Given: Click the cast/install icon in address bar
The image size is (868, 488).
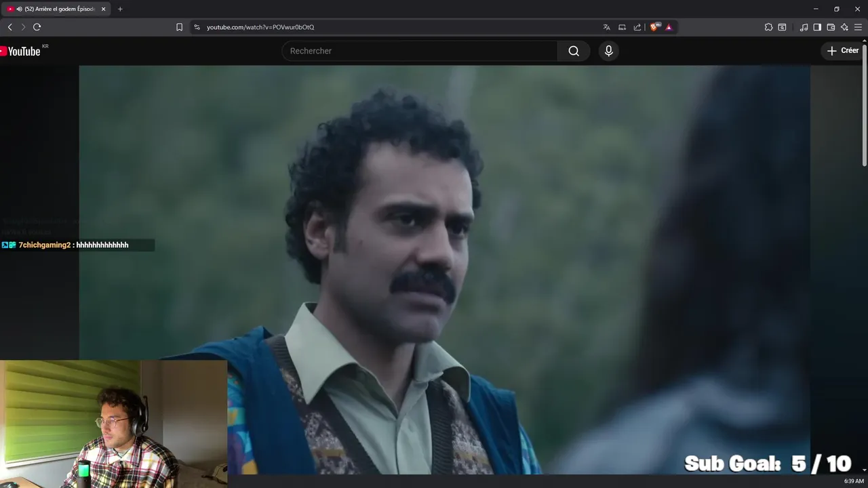Looking at the screenshot, I should click(x=622, y=27).
